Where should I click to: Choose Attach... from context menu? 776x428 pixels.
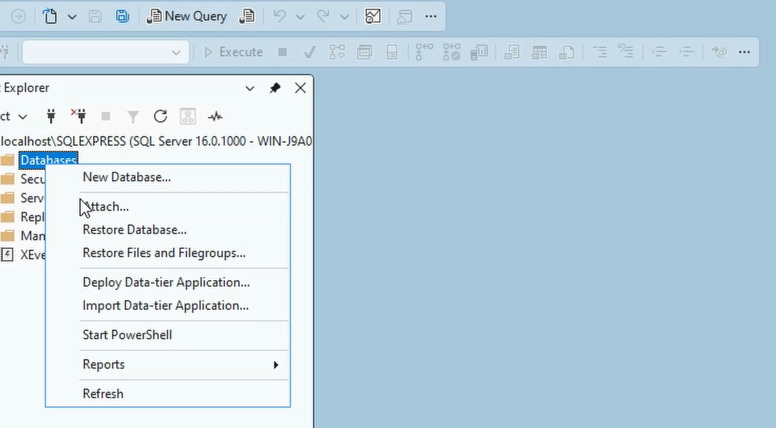pos(168,206)
